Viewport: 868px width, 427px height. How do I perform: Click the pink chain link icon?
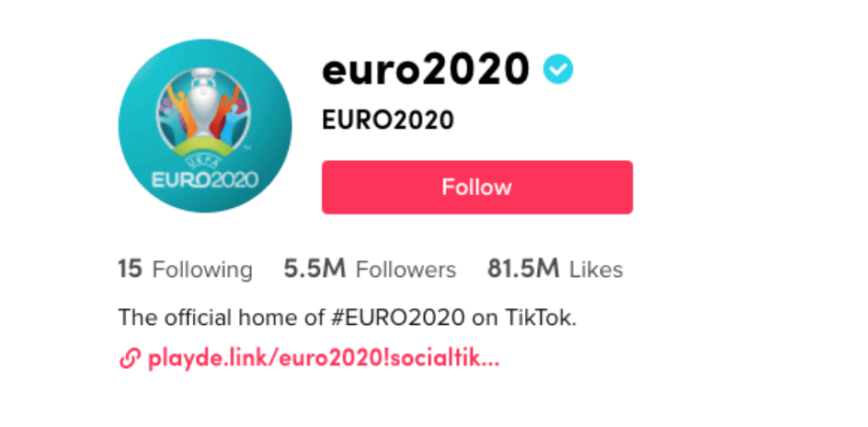tap(130, 358)
